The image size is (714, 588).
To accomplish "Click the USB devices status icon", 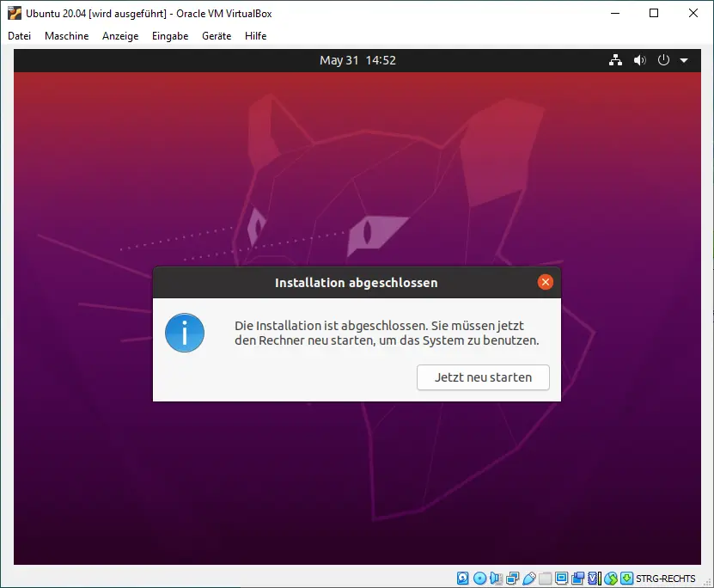I will [x=528, y=579].
